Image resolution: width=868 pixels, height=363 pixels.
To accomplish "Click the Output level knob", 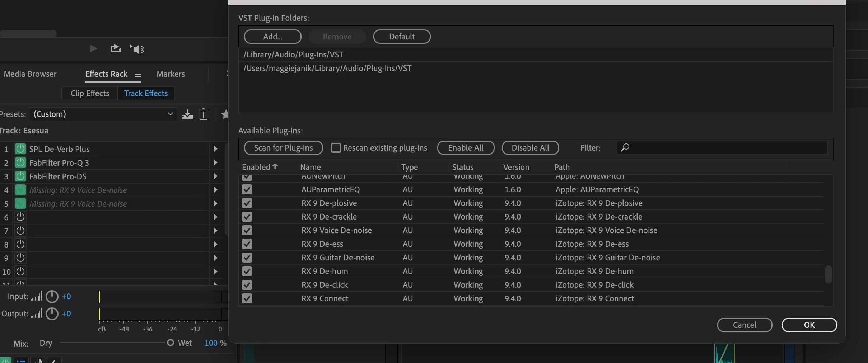I will click(52, 314).
